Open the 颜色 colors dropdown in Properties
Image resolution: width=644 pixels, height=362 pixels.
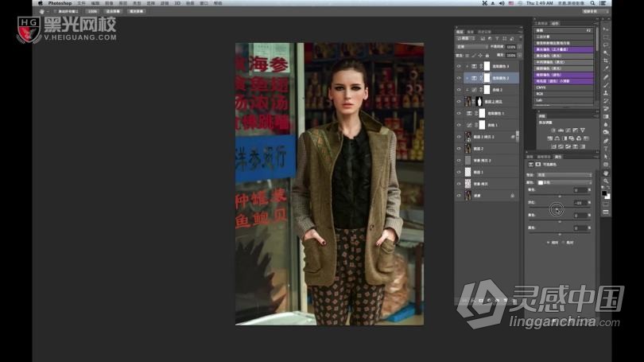564,182
